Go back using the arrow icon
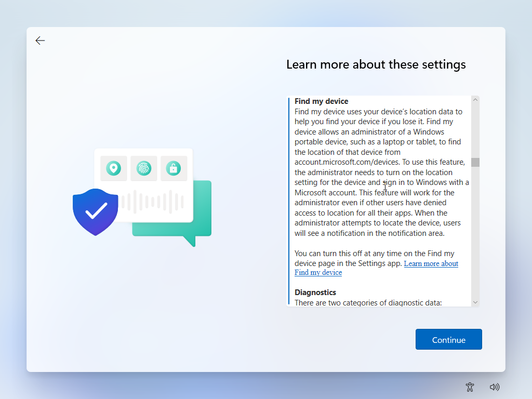This screenshot has width=532, height=399. tap(40, 41)
